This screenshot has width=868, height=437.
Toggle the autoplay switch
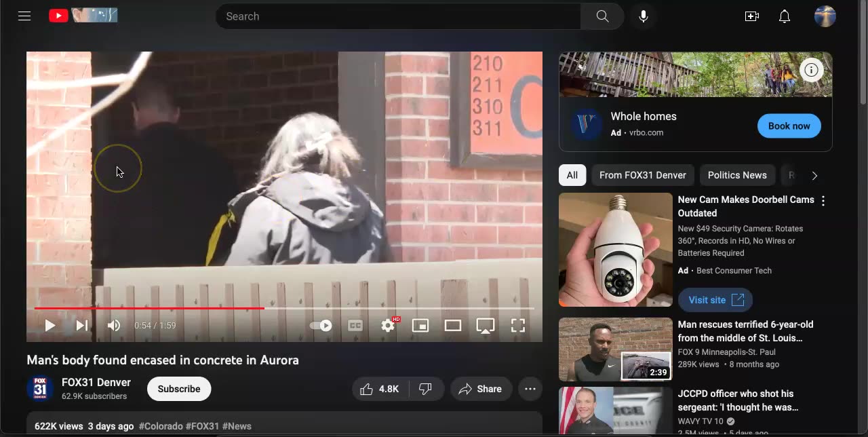pos(321,326)
